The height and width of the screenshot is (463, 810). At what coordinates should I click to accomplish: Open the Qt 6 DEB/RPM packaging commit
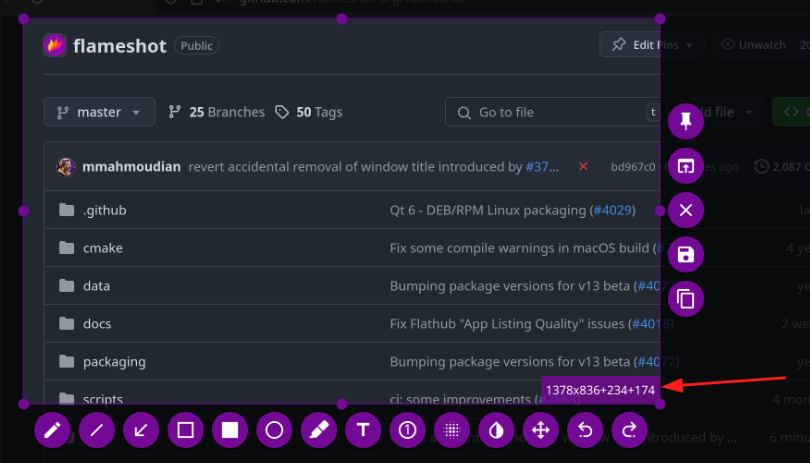488,210
